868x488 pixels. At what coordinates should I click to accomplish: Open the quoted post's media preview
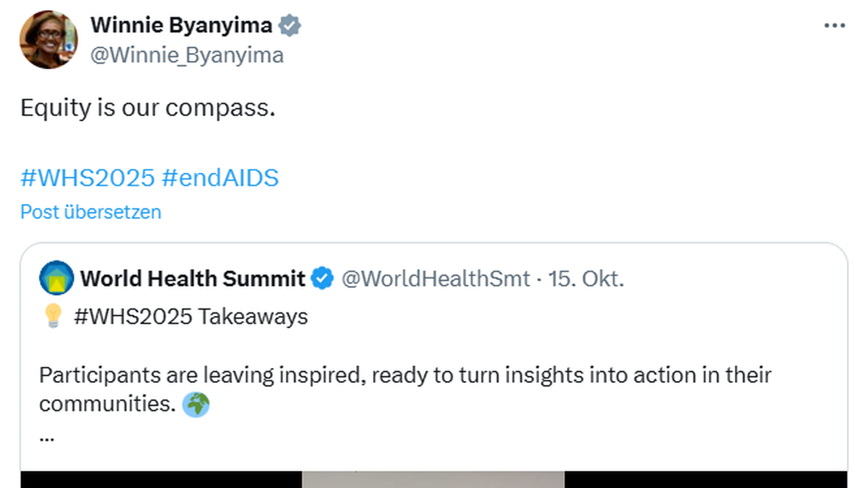pos(433,479)
